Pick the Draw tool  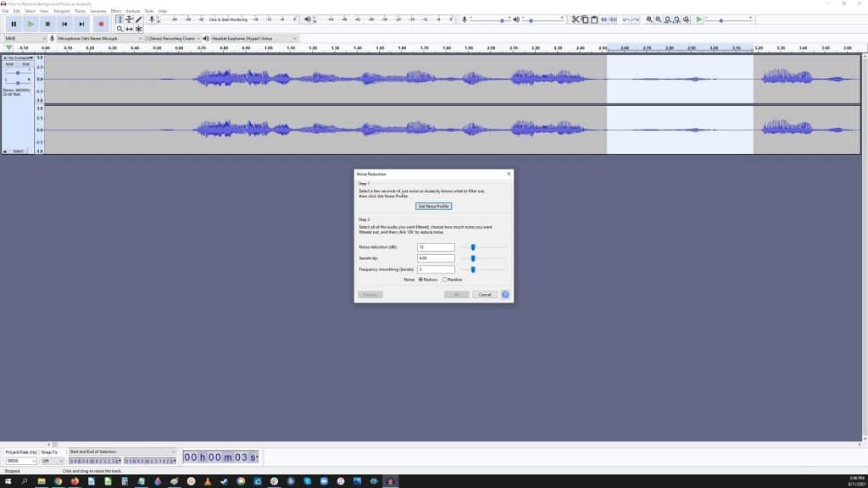(138, 19)
